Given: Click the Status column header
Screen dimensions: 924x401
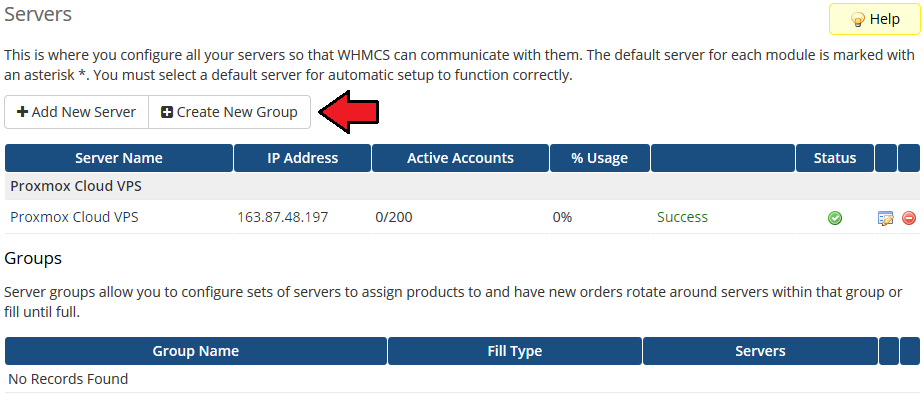Looking at the screenshot, I should [x=834, y=158].
